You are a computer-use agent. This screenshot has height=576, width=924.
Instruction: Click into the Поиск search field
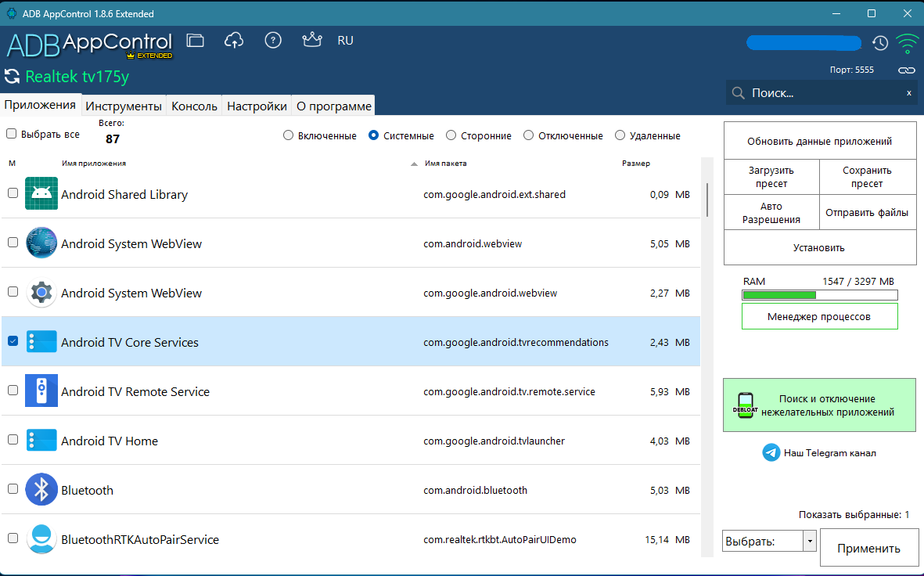pos(822,93)
